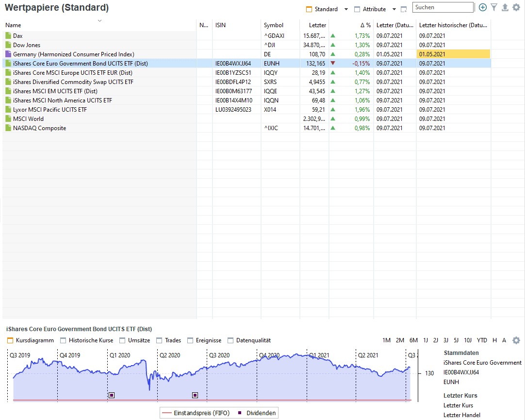Click the NASDAQ Composite file icon
Screen dimensions: 525x420
pos(8,128)
